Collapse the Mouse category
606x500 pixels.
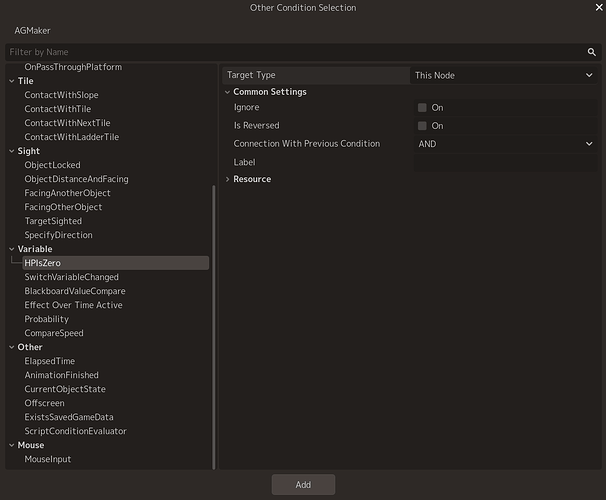(x=12, y=446)
